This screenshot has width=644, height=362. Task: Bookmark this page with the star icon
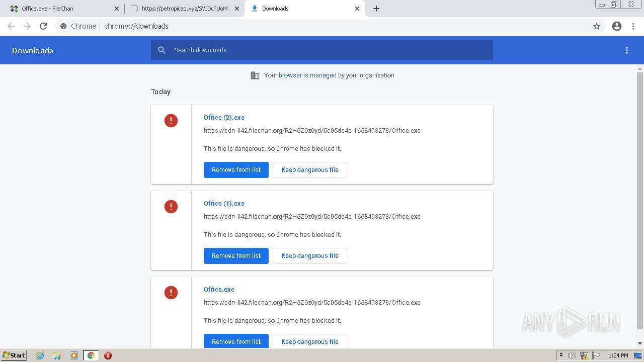point(597,26)
